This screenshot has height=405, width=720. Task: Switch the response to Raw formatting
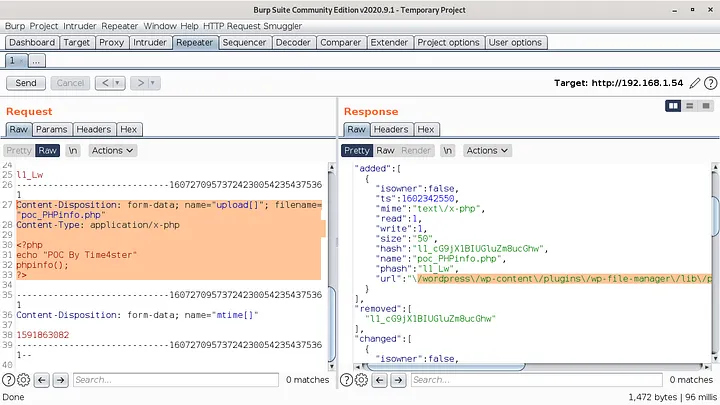click(x=385, y=151)
